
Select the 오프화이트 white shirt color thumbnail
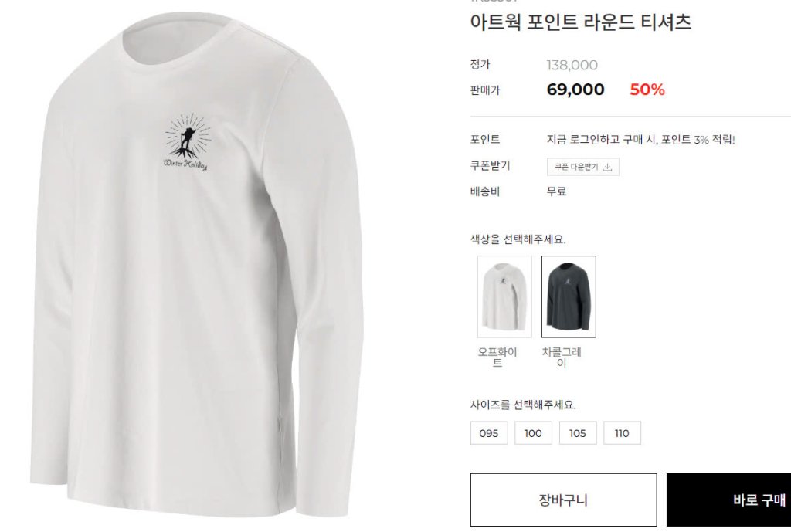tap(504, 296)
